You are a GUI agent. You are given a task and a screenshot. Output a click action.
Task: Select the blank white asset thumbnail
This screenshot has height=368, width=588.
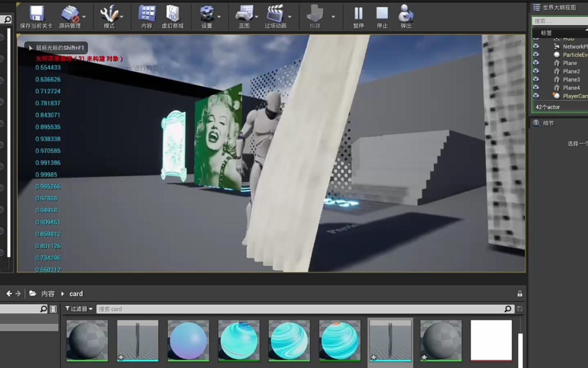(x=491, y=340)
